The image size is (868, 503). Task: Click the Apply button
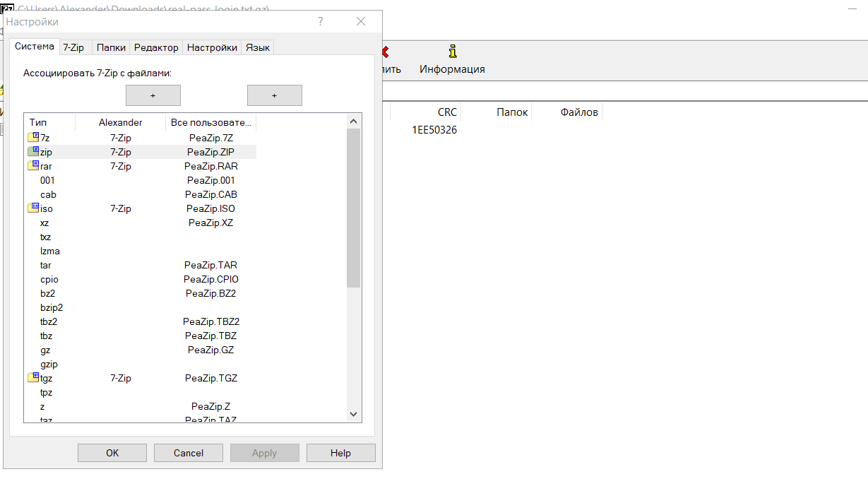coord(265,453)
